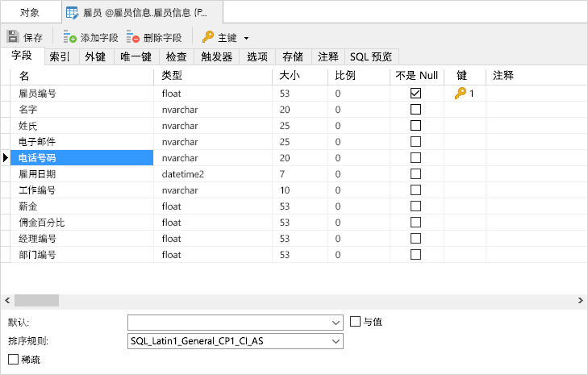Viewport: 588px width, 375px height.
Task: Click the horizontal scrollbar thumb
Action: tap(36, 300)
